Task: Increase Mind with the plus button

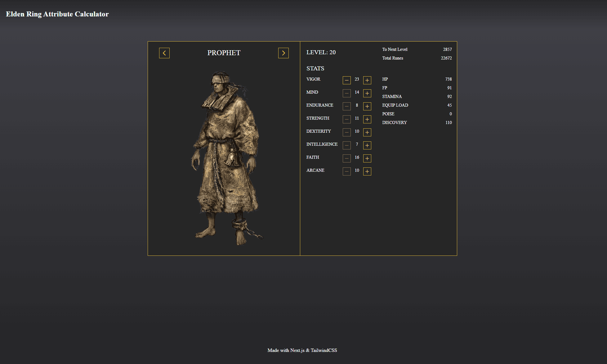Action: click(x=367, y=93)
